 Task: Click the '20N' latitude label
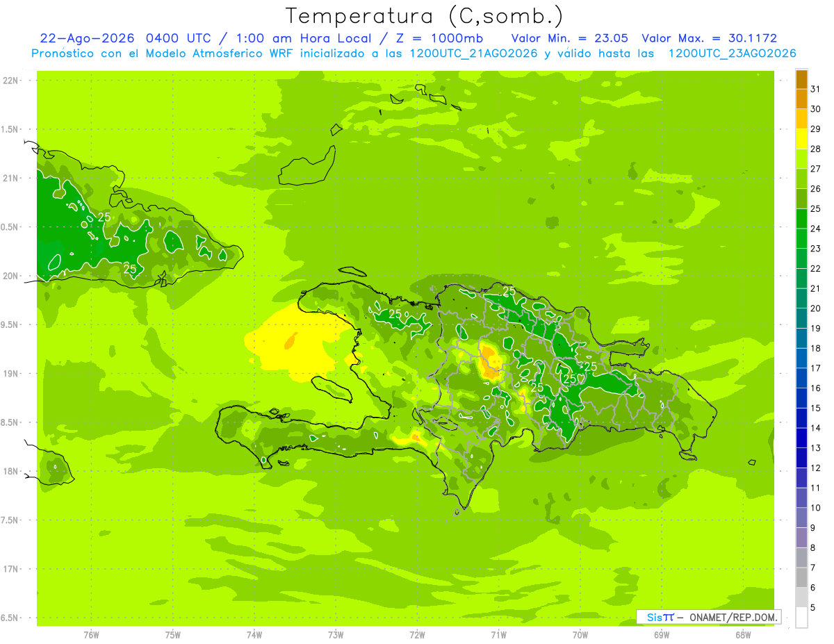pos(11,276)
